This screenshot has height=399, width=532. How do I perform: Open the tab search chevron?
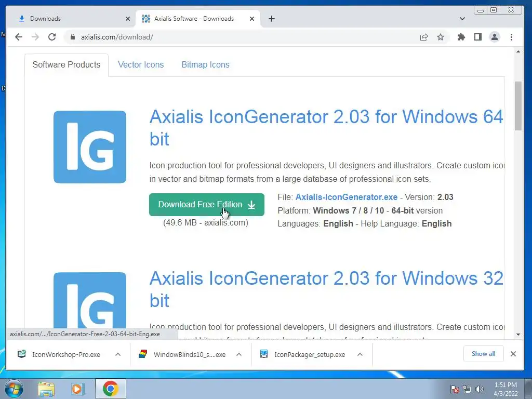click(462, 19)
